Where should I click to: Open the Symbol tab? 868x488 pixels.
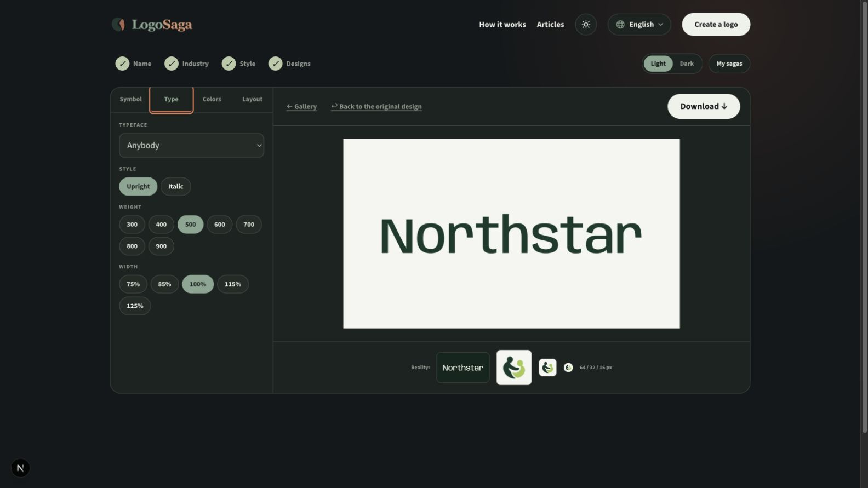click(x=130, y=99)
